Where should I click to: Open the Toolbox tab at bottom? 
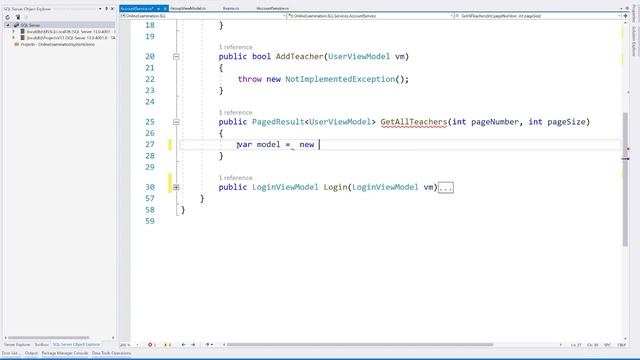pos(41,345)
